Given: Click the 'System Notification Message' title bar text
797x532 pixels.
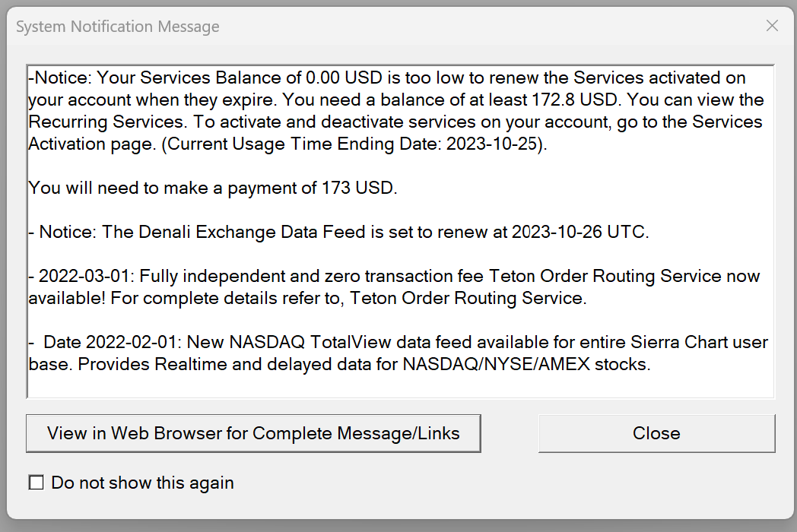Looking at the screenshot, I should tap(118, 27).
